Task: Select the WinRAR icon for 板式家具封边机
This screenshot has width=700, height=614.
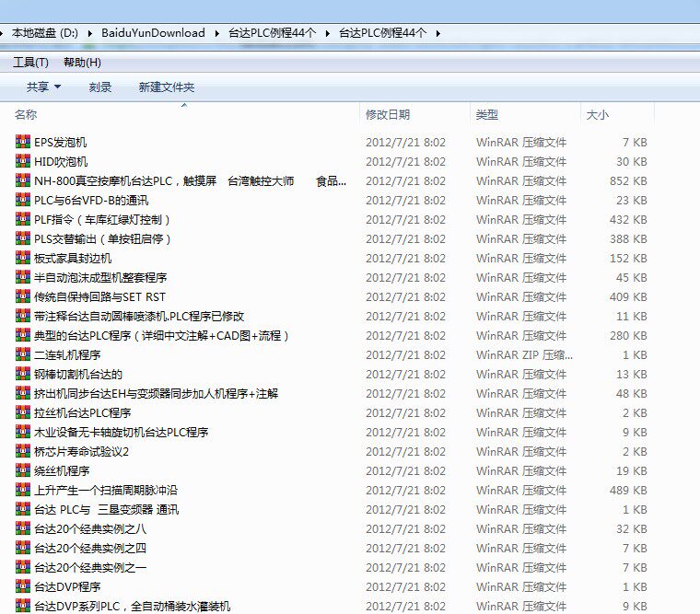Action: (x=23, y=258)
